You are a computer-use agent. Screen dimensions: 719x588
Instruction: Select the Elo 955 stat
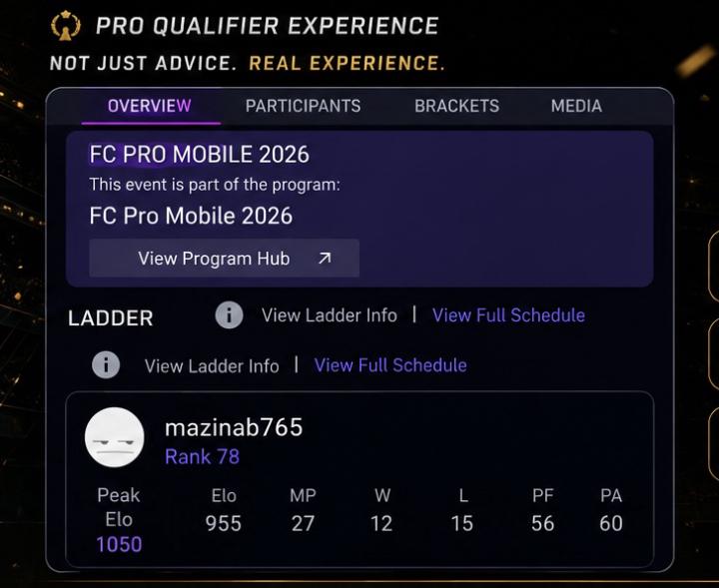(x=224, y=523)
